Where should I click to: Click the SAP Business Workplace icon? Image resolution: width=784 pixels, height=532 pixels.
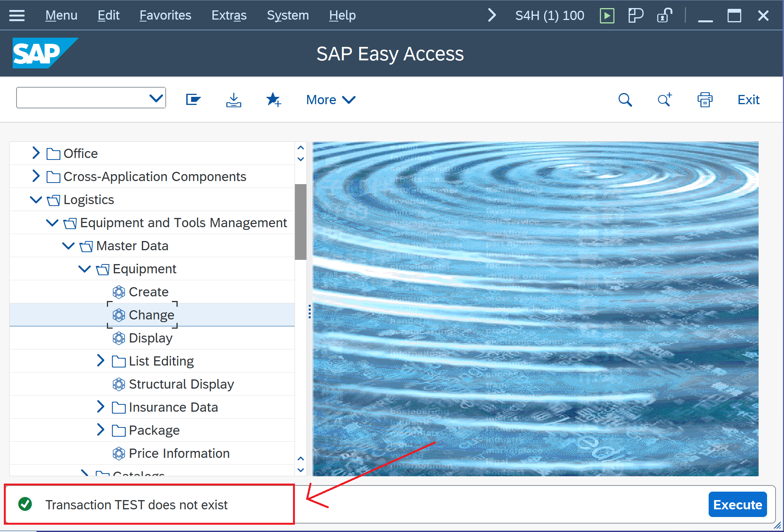pos(193,100)
